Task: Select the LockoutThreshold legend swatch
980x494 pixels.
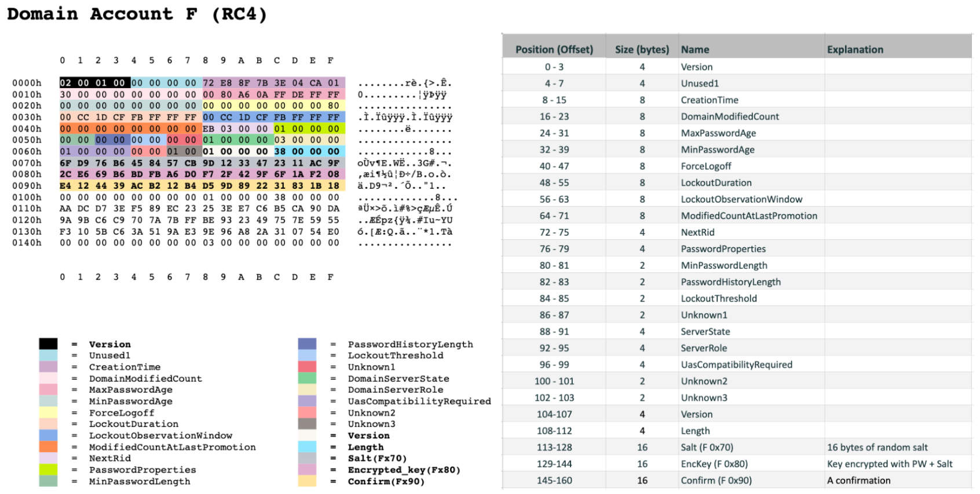Action: click(307, 355)
